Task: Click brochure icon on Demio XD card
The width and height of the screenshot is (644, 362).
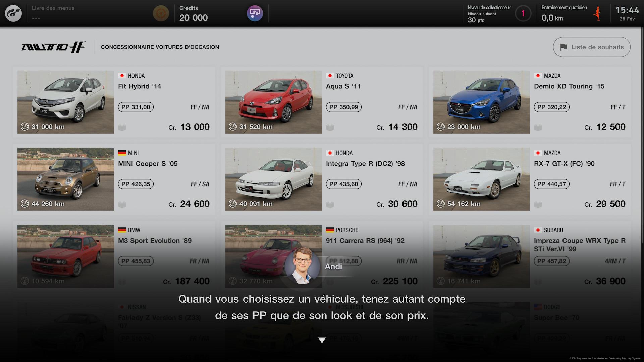Action: (x=538, y=127)
